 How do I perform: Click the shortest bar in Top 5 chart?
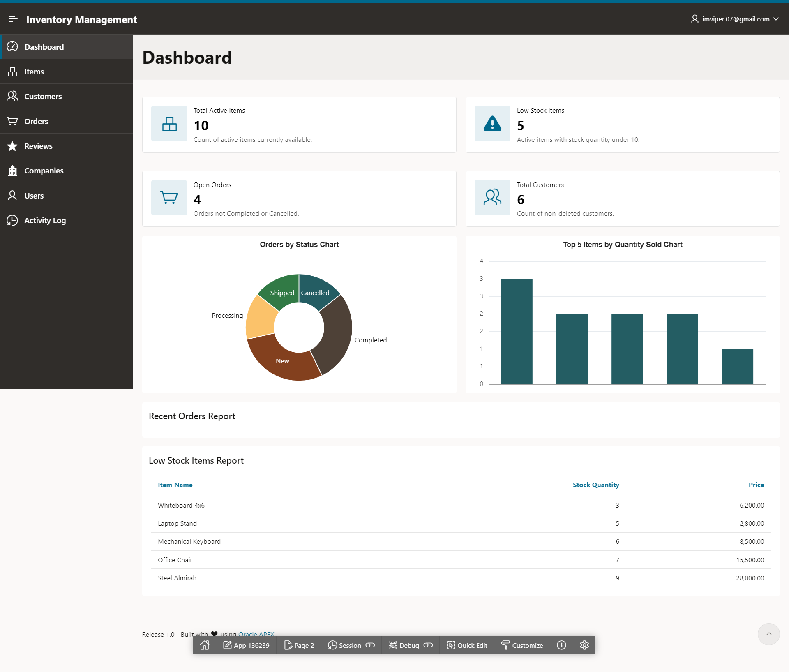click(x=737, y=366)
